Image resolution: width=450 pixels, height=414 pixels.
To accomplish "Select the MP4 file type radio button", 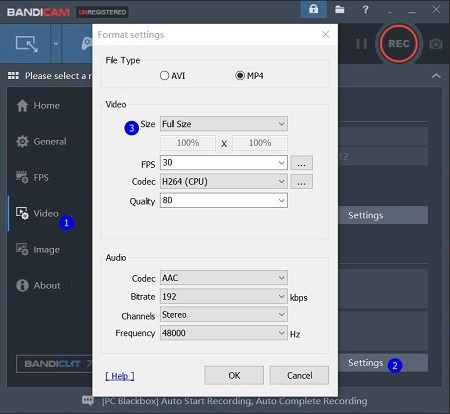I will [240, 76].
